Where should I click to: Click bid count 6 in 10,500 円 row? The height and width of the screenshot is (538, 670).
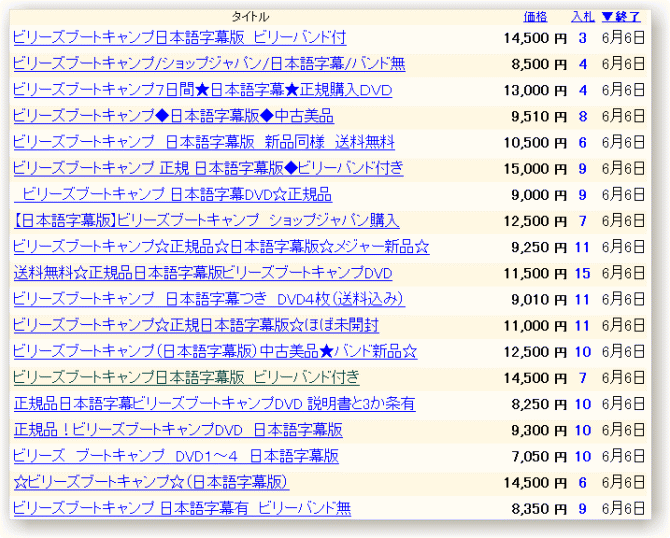click(583, 143)
